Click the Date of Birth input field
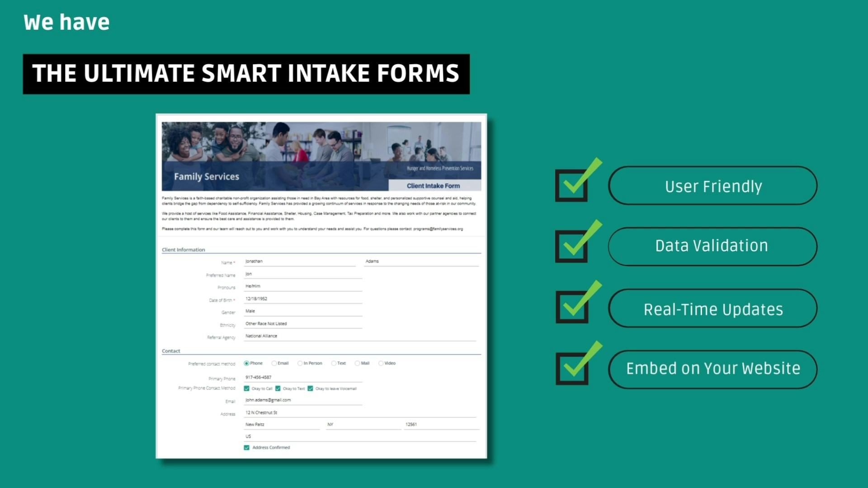The width and height of the screenshot is (868, 488). tap(303, 299)
